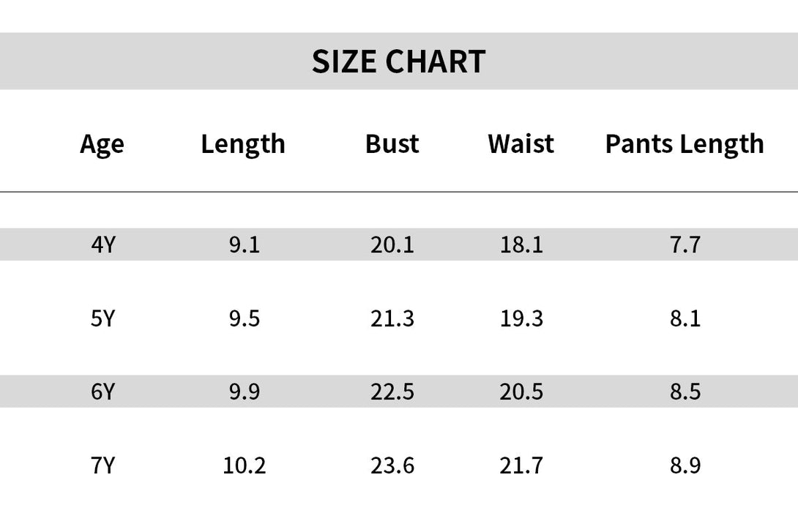798x532 pixels.
Task: Click the 4Y age row label
Action: [x=103, y=244]
